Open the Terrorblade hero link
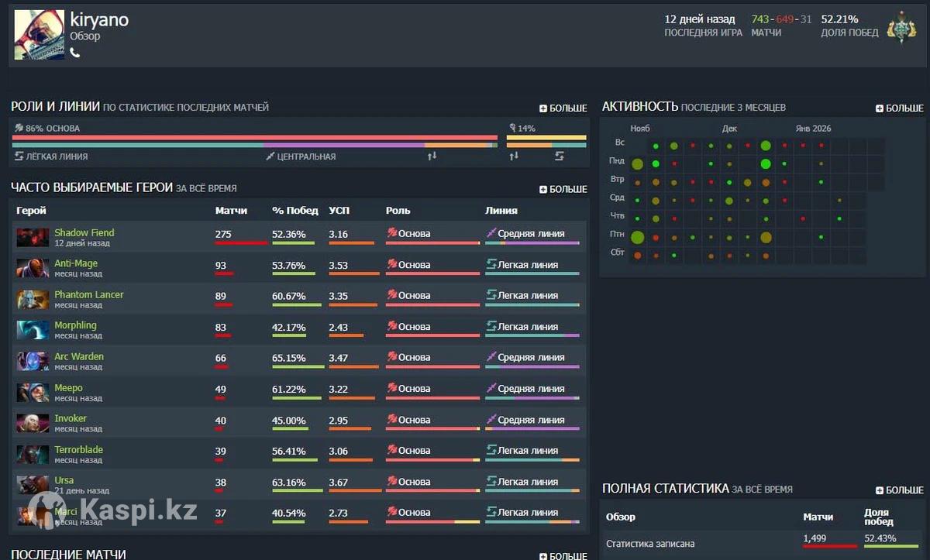The image size is (930, 560). pyautogui.click(x=78, y=450)
